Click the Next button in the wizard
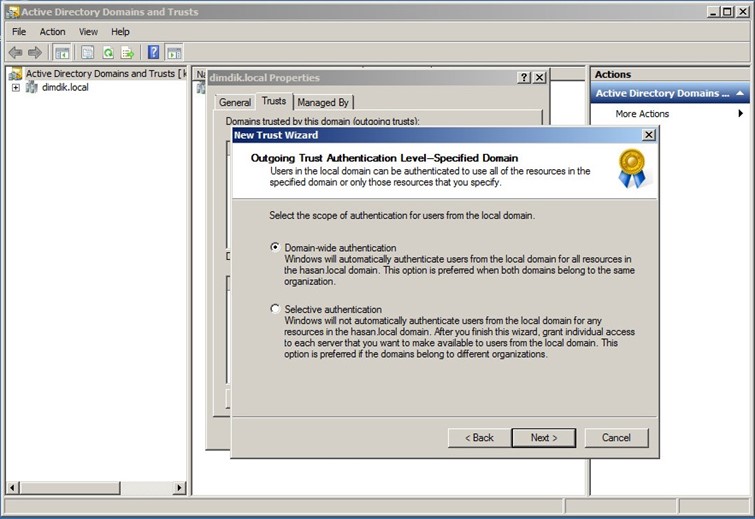Viewport: 755px width, 519px height. (544, 438)
